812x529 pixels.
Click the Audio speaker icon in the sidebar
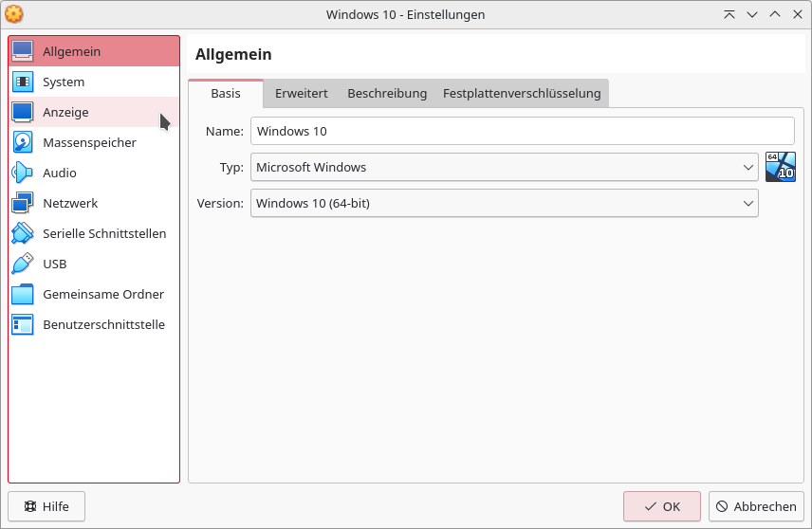pyautogui.click(x=23, y=173)
